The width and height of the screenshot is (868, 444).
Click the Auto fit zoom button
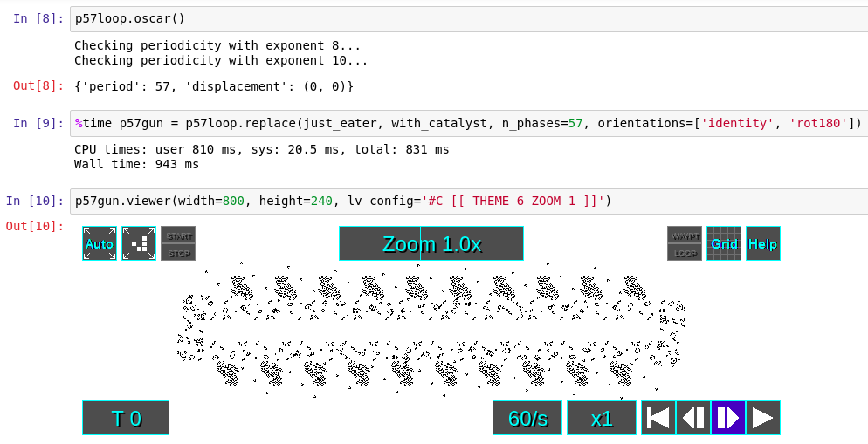(100, 243)
